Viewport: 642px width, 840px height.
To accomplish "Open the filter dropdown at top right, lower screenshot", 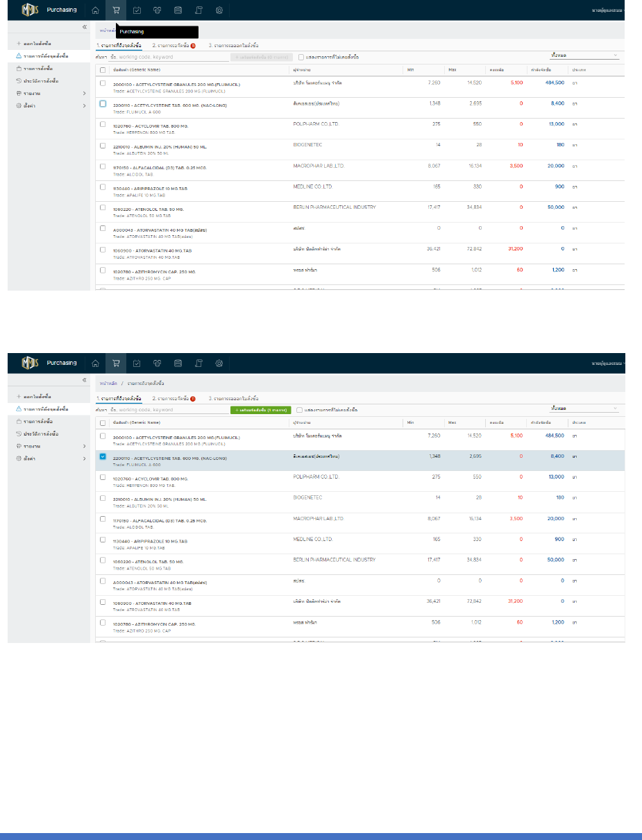I will pyautogui.click(x=583, y=409).
